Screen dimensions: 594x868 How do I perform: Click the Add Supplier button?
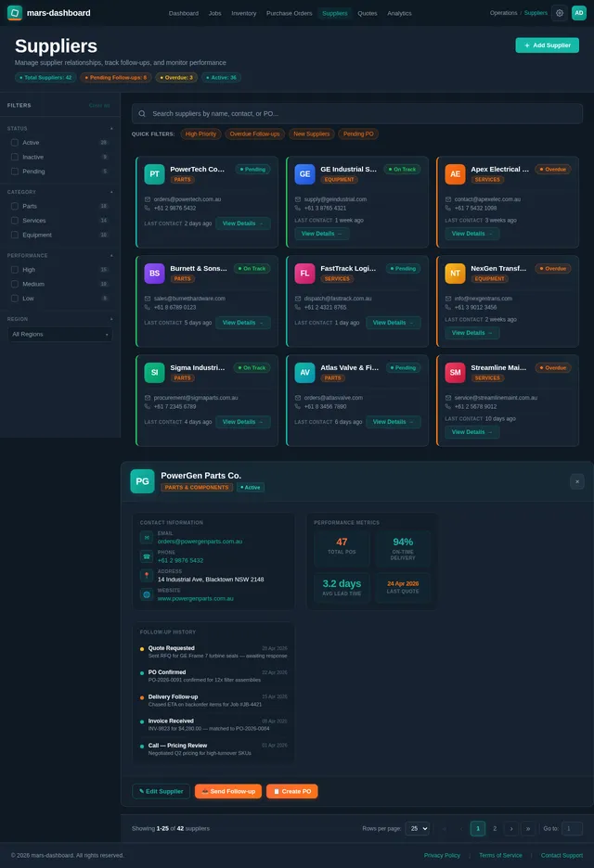point(547,45)
